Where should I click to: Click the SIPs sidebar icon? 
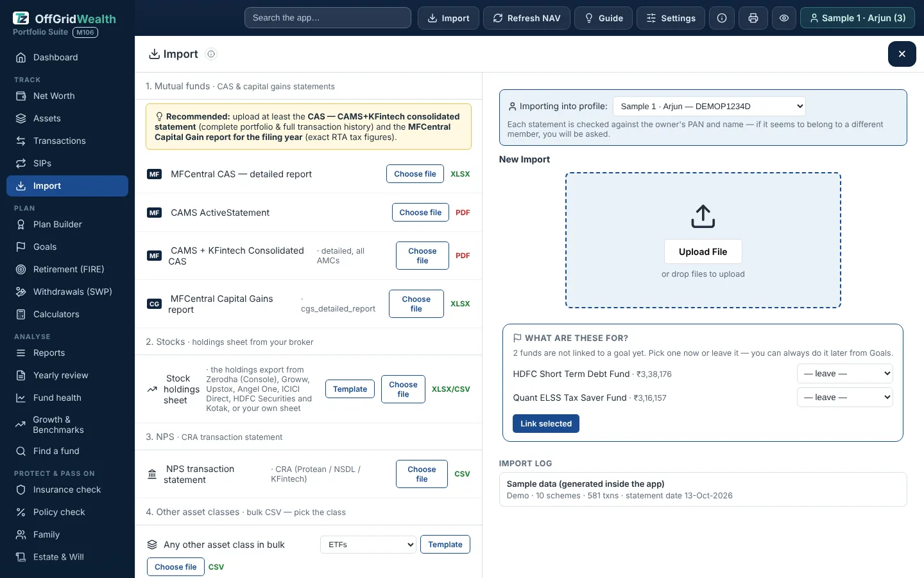21,163
